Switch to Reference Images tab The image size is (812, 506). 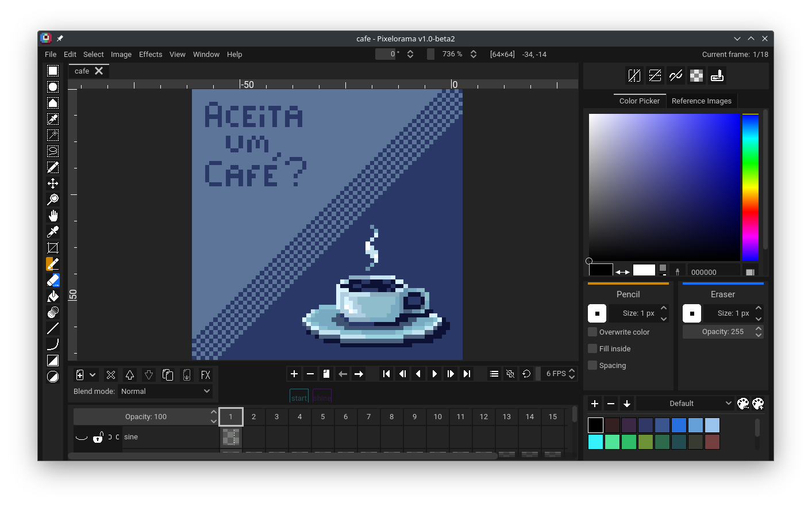coord(701,101)
